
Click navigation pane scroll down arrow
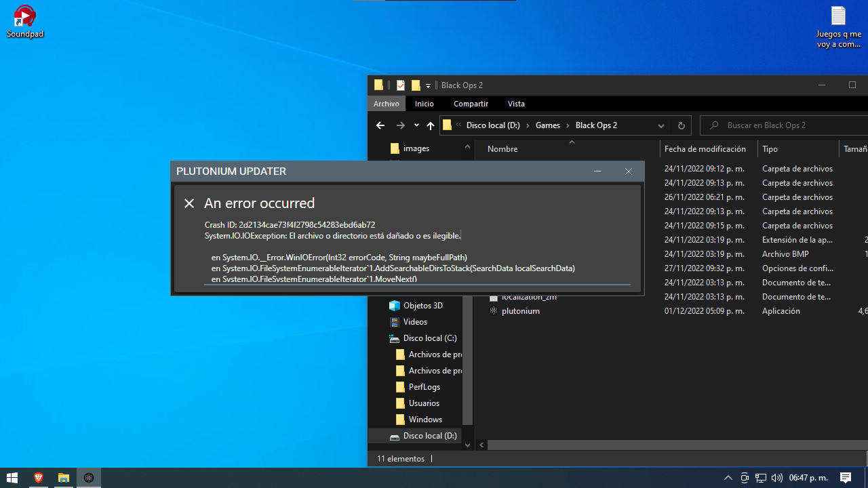pos(467,445)
